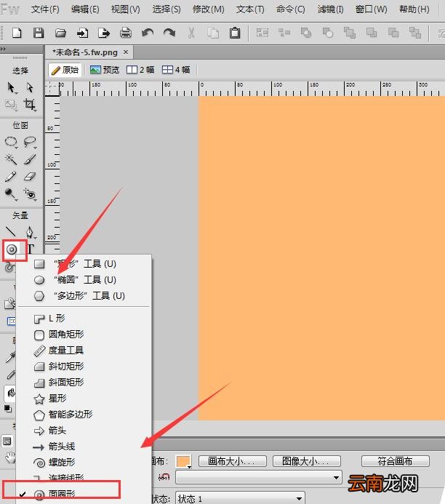This screenshot has height=504, width=445.
Task: Click the Copy icon
Action: pos(213,33)
